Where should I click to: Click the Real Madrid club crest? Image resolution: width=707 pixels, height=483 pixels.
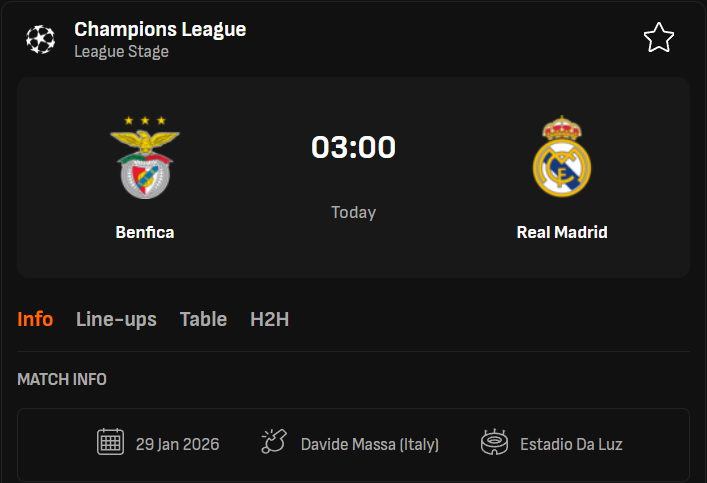562,156
